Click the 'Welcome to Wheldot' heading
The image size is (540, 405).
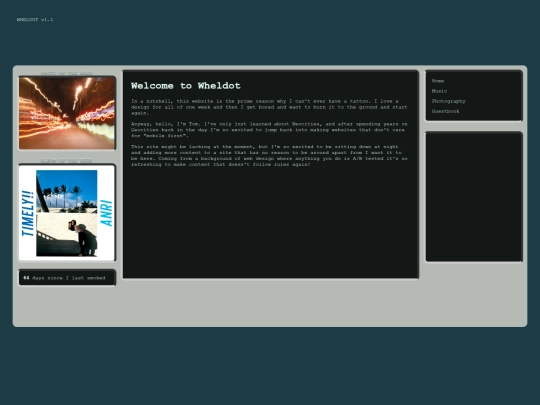pyautogui.click(x=186, y=86)
